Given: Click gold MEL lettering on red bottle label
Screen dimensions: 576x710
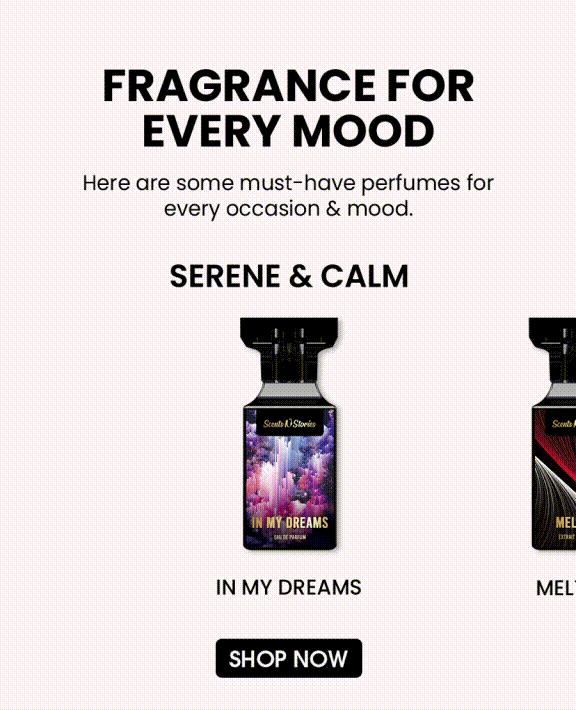Looking at the screenshot, I should (566, 523).
